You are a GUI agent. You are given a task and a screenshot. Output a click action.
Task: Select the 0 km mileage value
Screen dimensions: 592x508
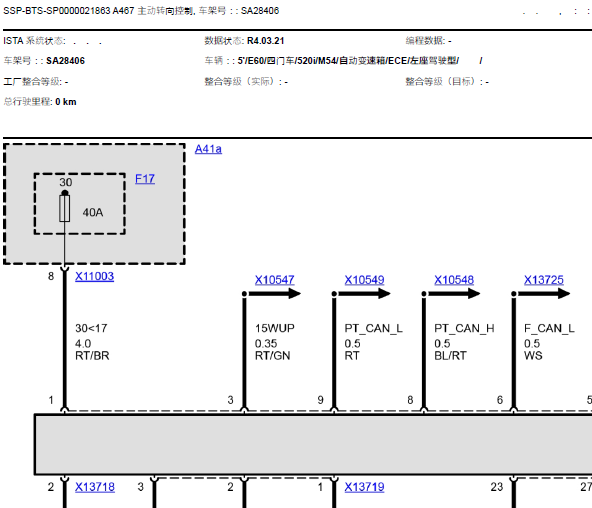click(66, 102)
